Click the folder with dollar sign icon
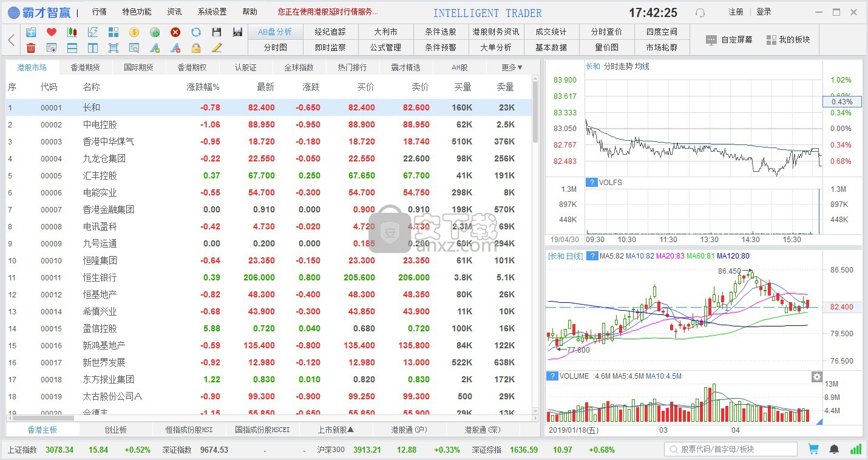868x460 pixels. click(31, 32)
